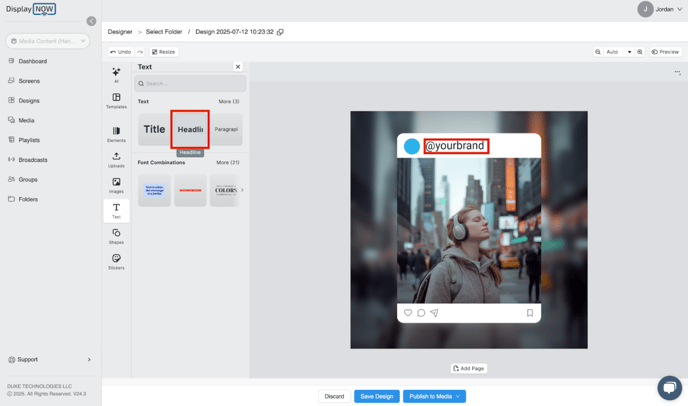688x406 pixels.
Task: Click the Save Design button
Action: point(376,396)
